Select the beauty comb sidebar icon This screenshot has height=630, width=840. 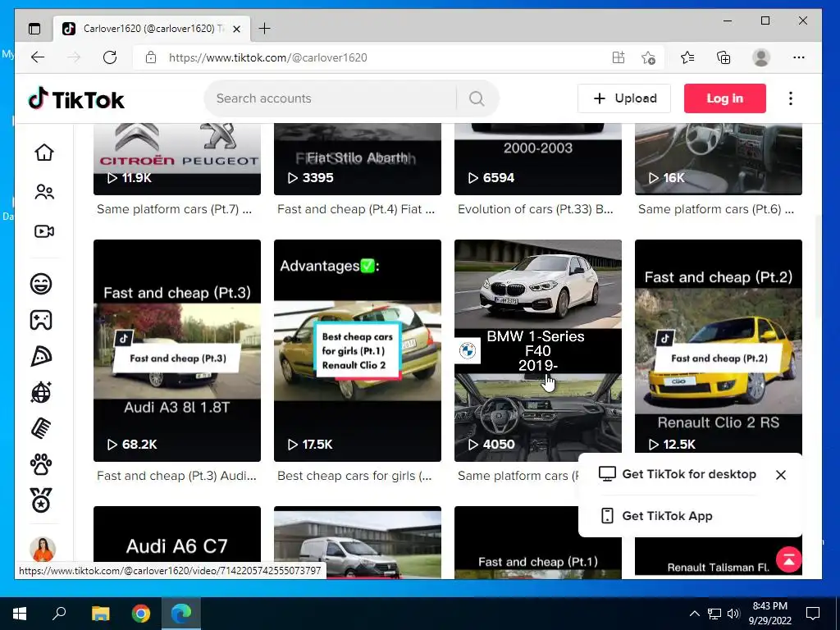click(41, 428)
